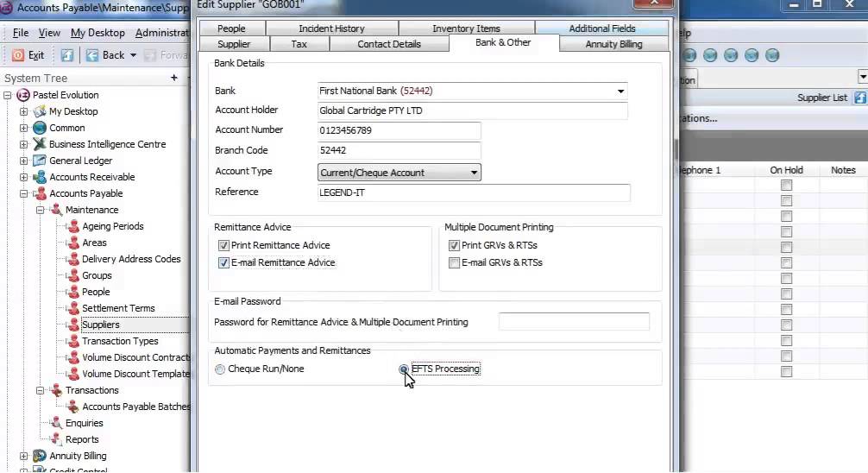Click the Back arrow toolbar icon
868x473 pixels.
pyautogui.click(x=92, y=55)
